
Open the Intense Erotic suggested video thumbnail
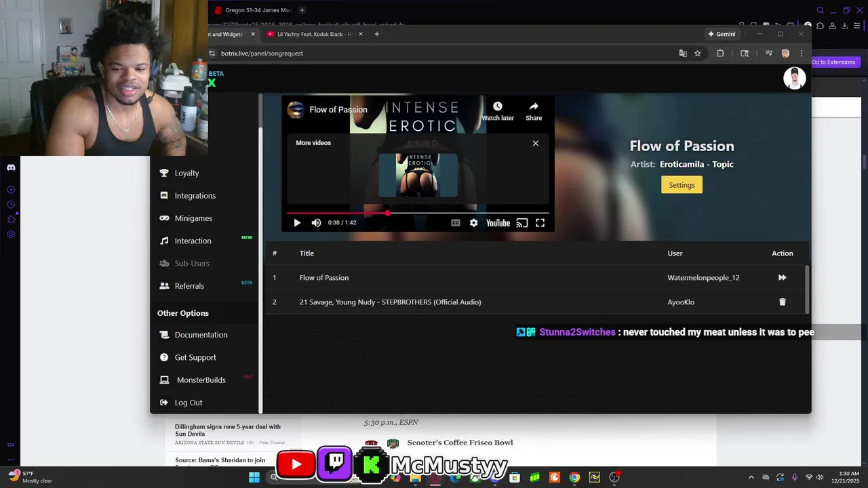tap(418, 175)
